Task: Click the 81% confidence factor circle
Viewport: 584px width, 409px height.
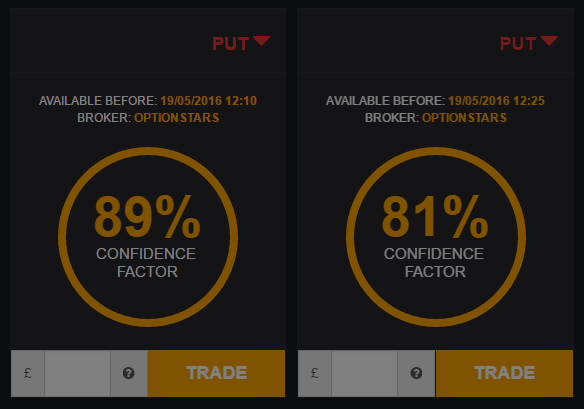Action: point(436,237)
